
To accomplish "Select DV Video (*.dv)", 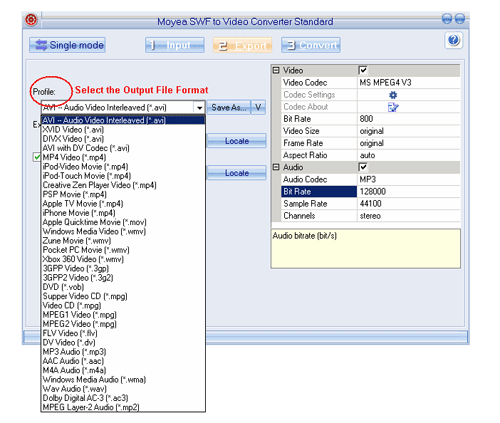I will tap(123, 342).
